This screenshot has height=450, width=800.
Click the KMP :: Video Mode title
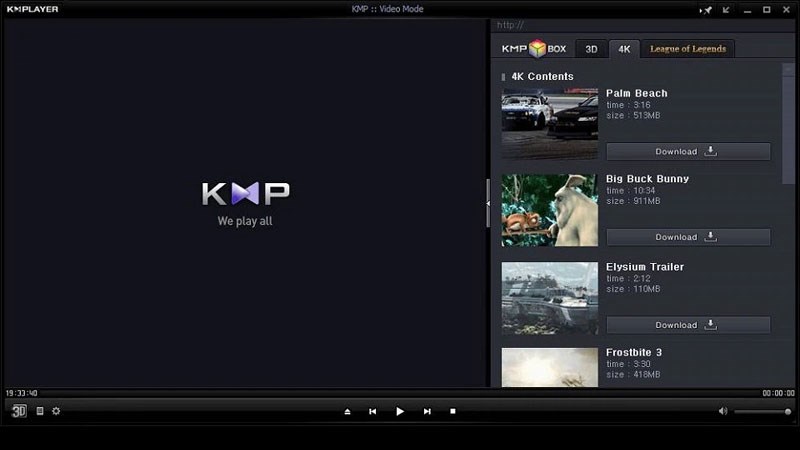pos(387,9)
